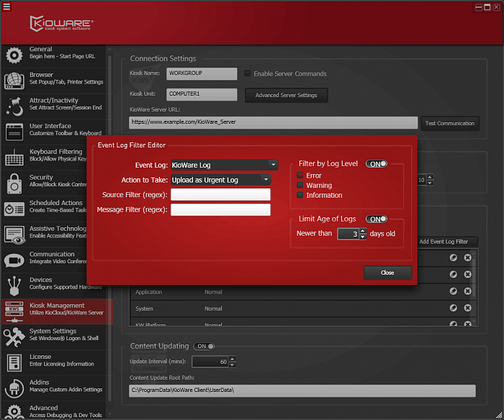Enable Server Commands checkbox

coord(247,73)
